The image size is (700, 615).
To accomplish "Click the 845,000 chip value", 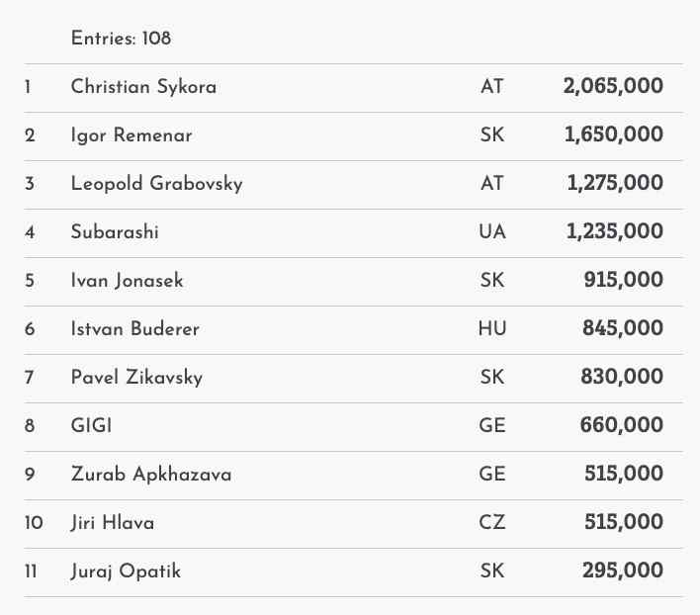I will 622,329.
